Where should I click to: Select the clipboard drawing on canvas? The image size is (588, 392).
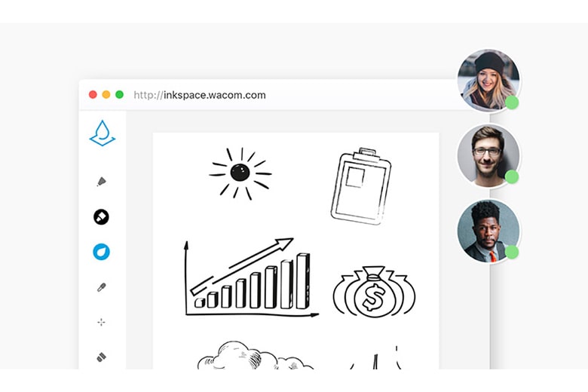point(361,186)
